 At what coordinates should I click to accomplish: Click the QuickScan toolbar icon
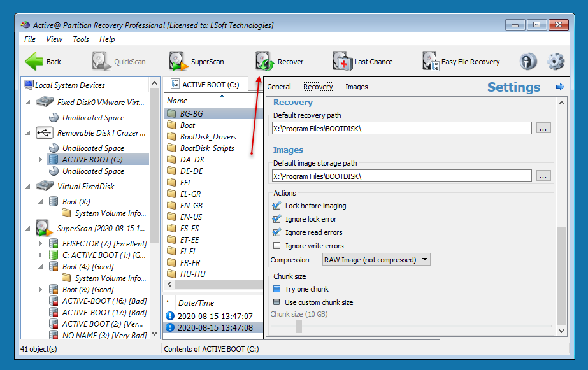click(x=101, y=62)
